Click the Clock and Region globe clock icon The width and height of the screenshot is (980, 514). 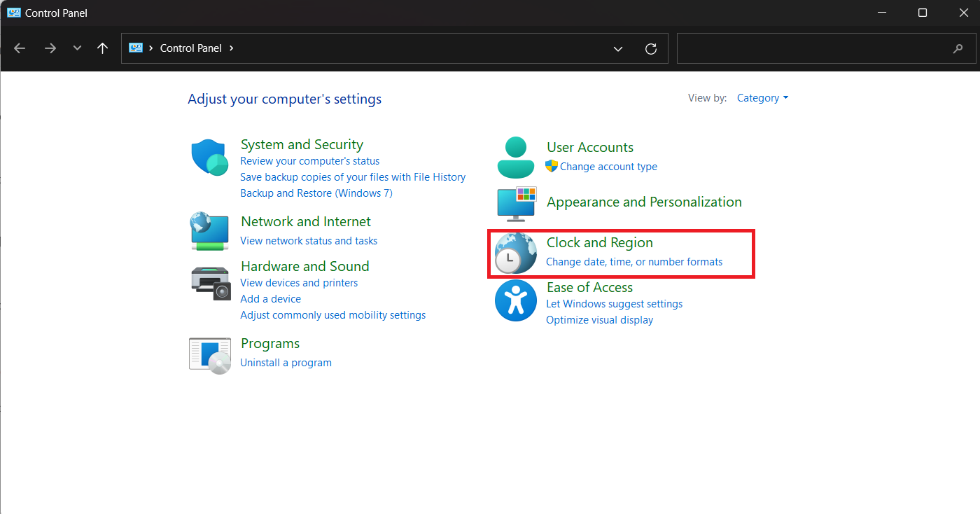coord(515,253)
